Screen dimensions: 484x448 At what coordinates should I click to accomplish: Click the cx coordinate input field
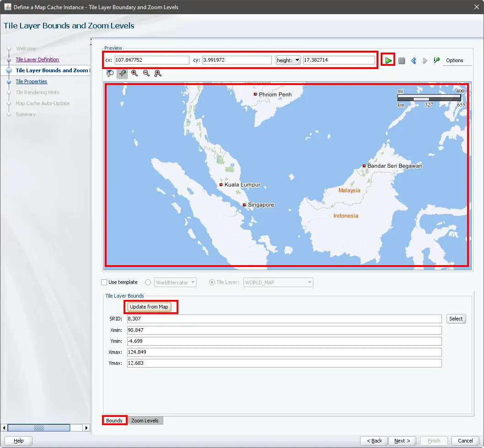tap(152, 60)
